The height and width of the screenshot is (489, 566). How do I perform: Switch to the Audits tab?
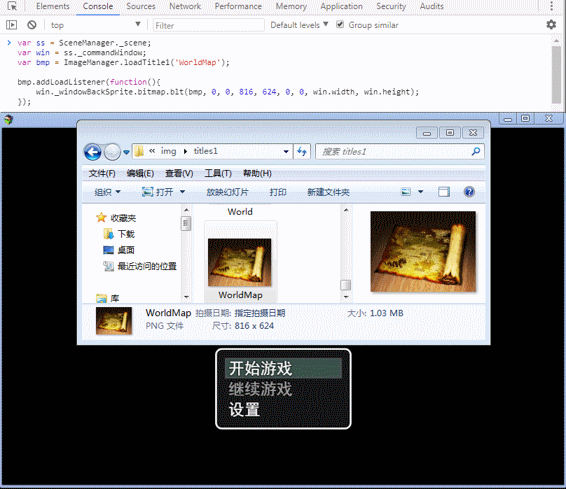431,6
